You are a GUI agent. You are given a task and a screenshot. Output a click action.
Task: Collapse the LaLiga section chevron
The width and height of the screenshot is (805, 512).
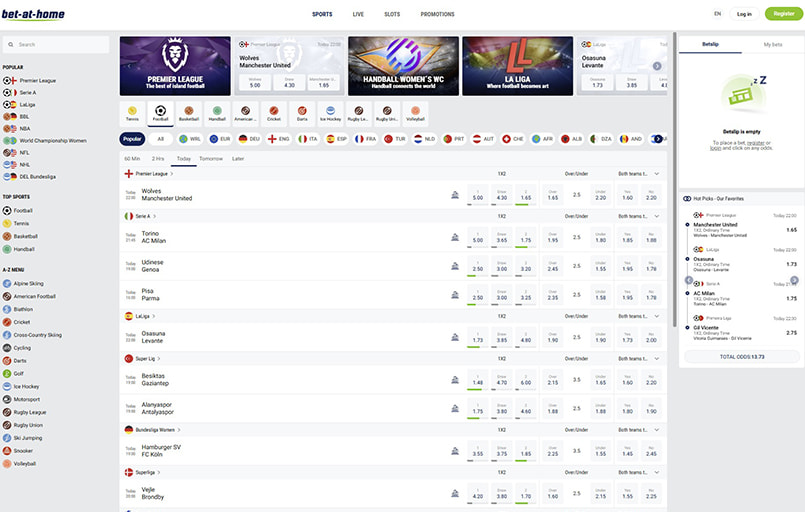(657, 316)
